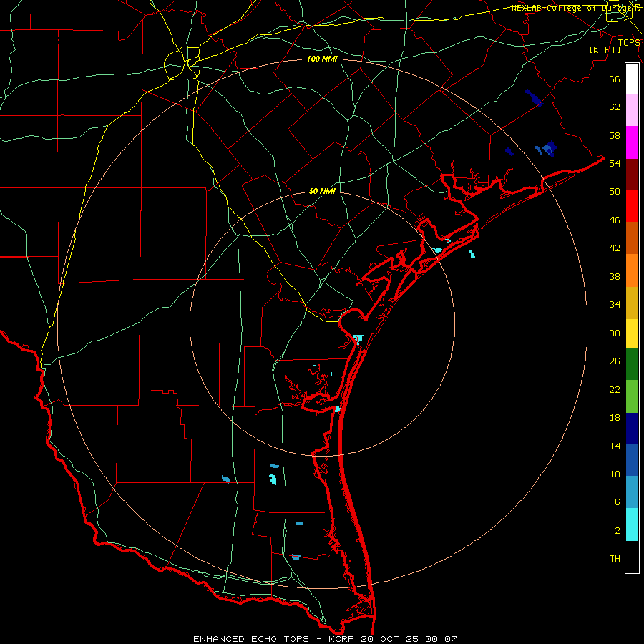Viewport: 644px width, 644px height.
Task: Select the cyan band at the legend bottom
Action: coord(632,525)
